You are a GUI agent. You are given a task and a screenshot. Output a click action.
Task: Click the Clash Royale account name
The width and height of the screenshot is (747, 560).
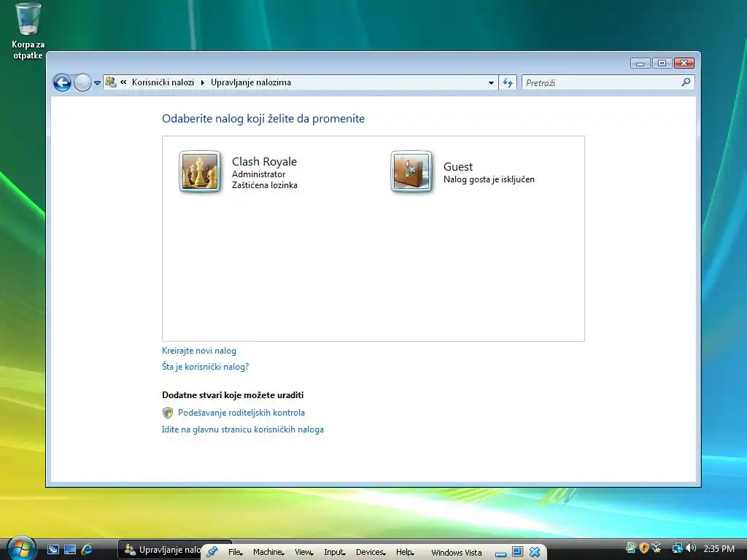(264, 161)
